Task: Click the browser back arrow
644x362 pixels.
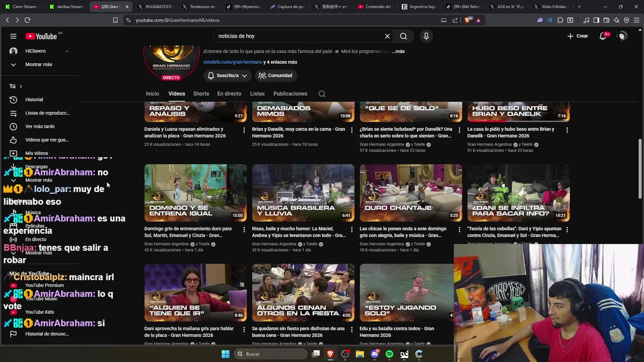Action: point(7,20)
